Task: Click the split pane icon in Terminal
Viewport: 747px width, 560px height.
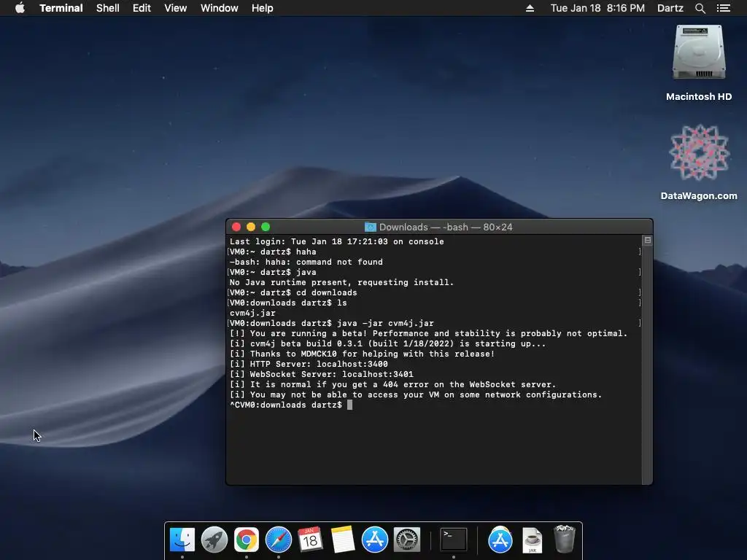Action: (x=648, y=241)
